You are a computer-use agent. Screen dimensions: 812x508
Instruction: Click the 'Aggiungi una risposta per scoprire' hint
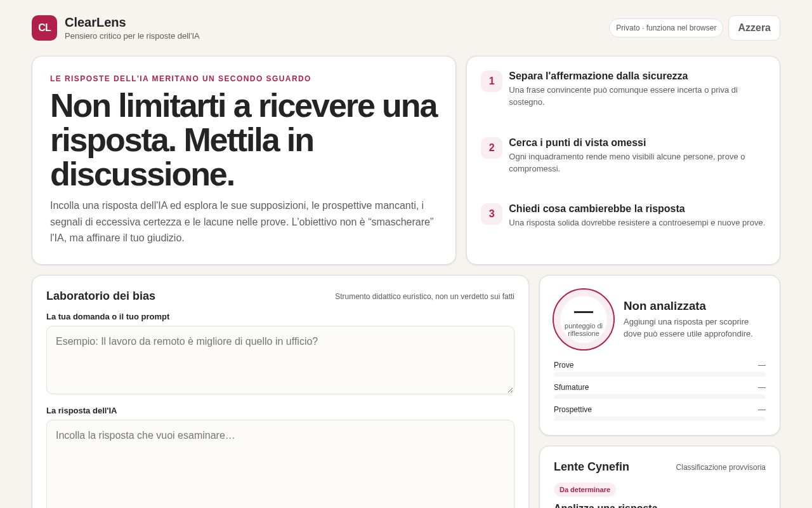tap(688, 328)
